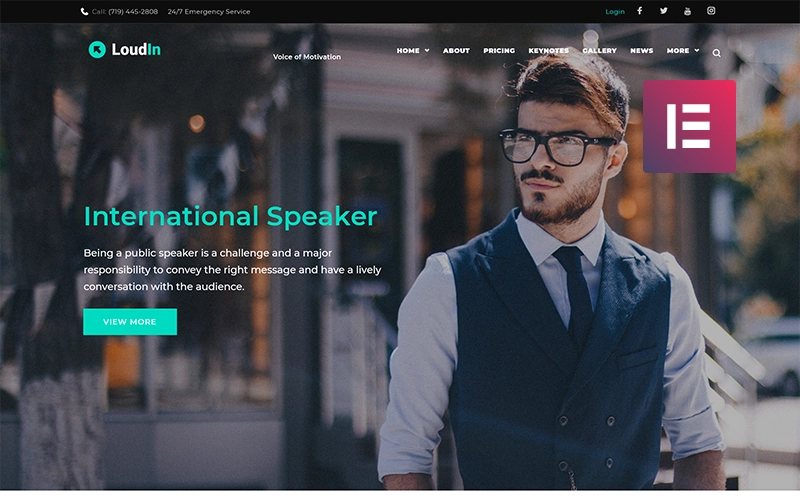The height and width of the screenshot is (500, 800).
Task: Expand the Home menu dropdown arrow
Action: click(x=427, y=51)
